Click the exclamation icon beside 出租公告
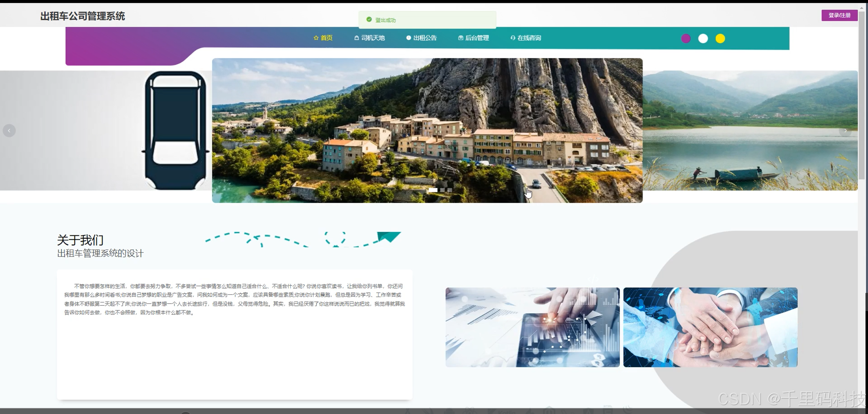 coord(408,38)
